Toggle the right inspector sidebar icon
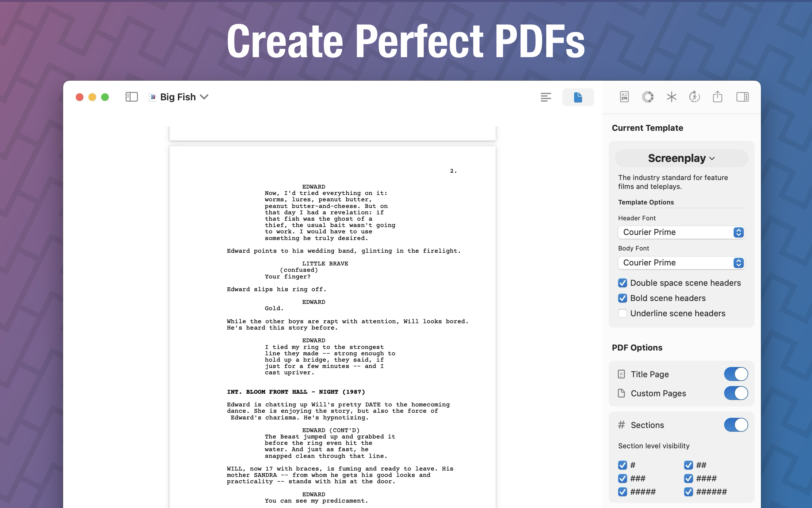 [x=742, y=97]
